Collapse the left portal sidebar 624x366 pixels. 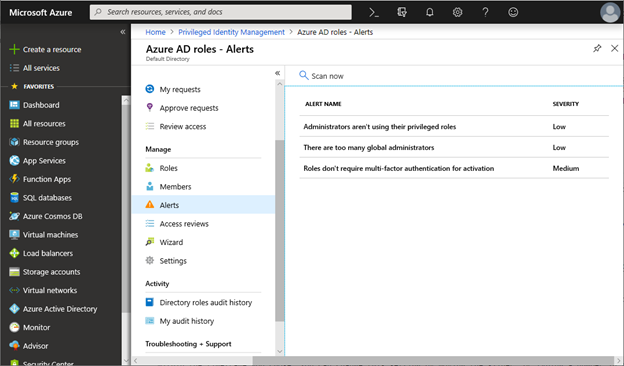[x=123, y=32]
